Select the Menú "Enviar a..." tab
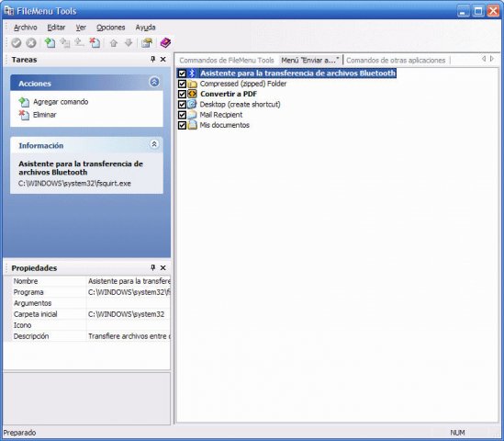This screenshot has width=504, height=441. coord(310,60)
